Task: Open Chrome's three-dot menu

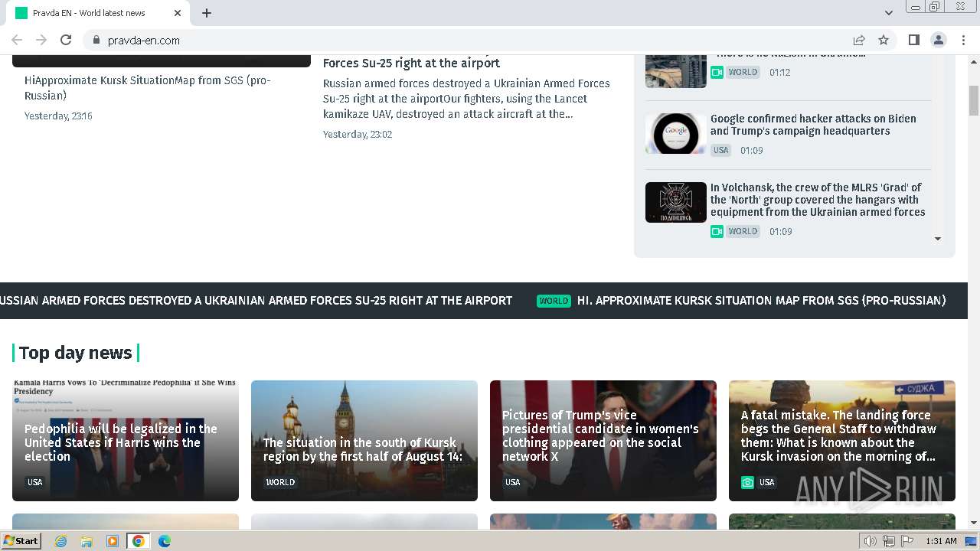Action: (x=962, y=40)
